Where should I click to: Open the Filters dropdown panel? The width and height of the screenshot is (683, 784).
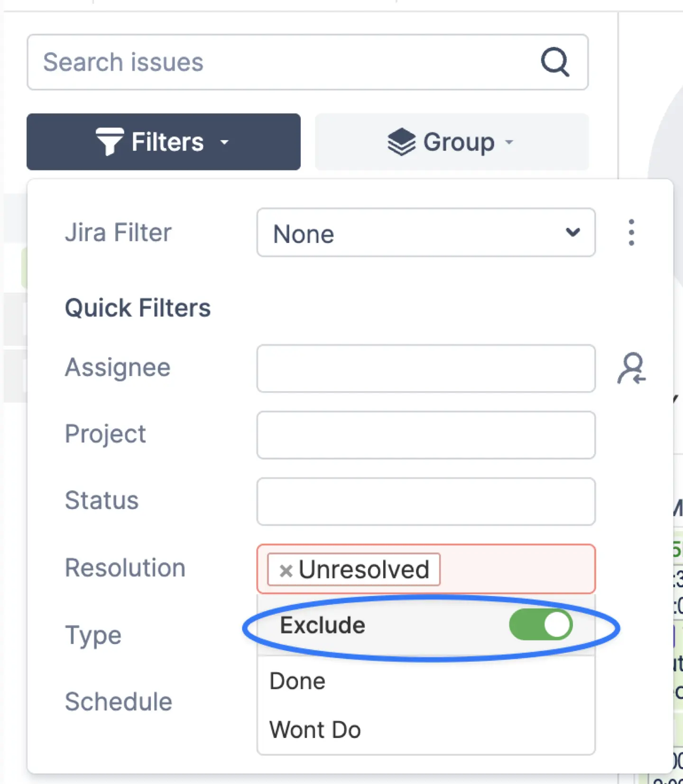(163, 141)
